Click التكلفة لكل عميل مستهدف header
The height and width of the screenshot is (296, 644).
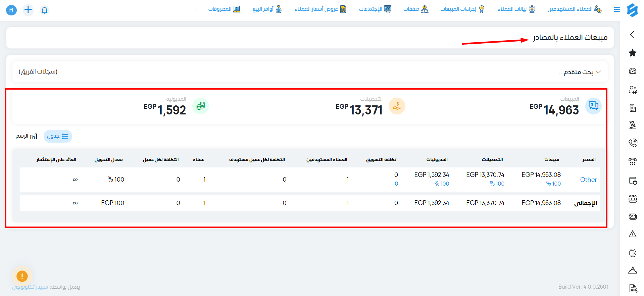[257, 159]
